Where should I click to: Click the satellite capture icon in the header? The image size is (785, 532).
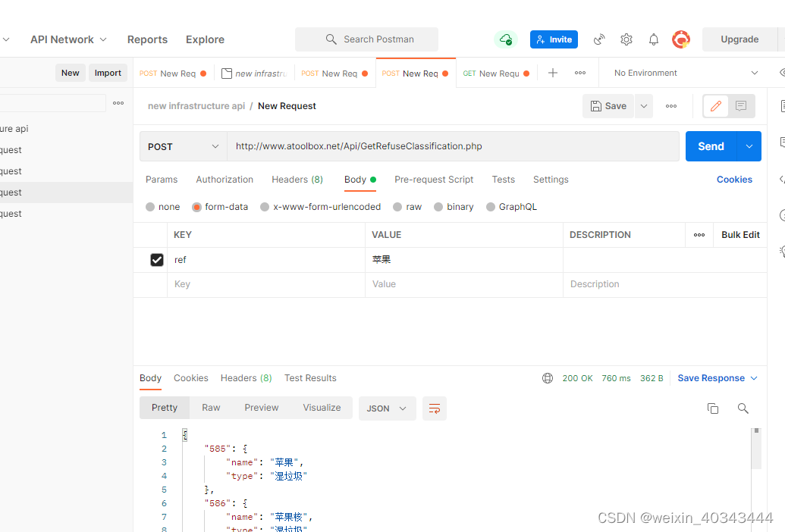(x=599, y=39)
